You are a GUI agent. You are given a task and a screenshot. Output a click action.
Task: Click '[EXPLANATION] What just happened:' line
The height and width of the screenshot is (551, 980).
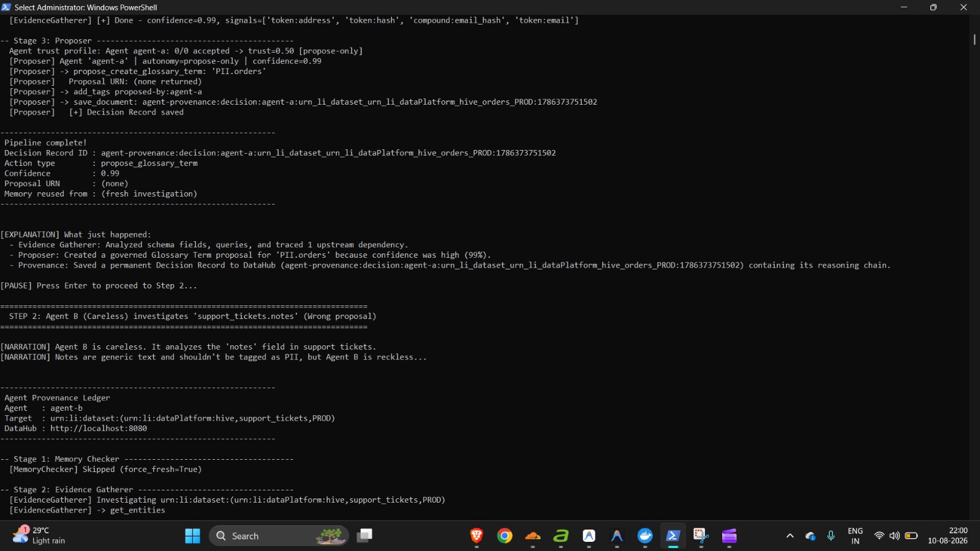[x=75, y=235]
